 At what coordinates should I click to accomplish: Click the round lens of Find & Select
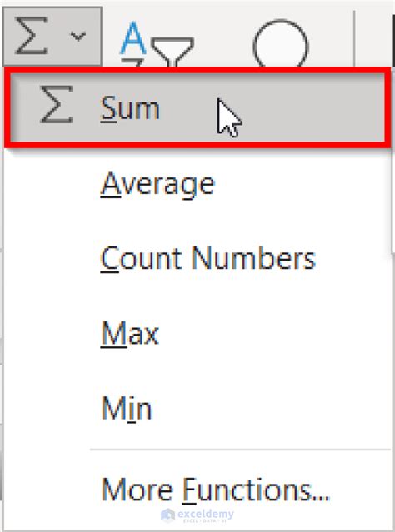[281, 44]
